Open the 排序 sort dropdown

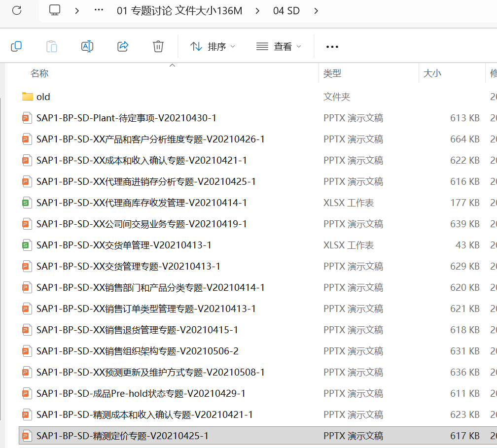[x=213, y=46]
